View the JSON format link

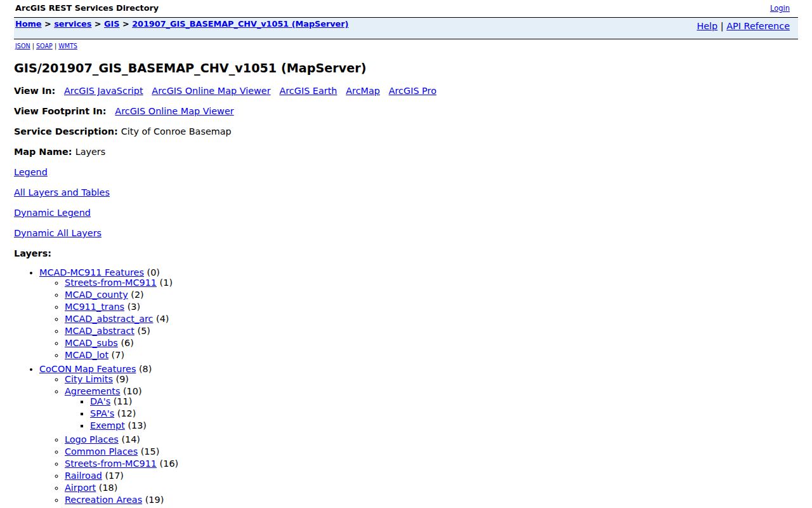pyautogui.click(x=22, y=46)
